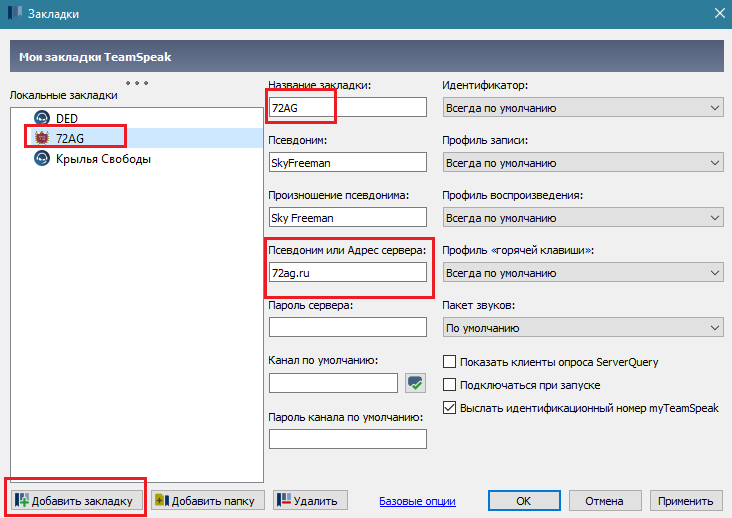Image resolution: width=732 pixels, height=518 pixels.
Task: Click the Применить button
Action: [x=686, y=501]
